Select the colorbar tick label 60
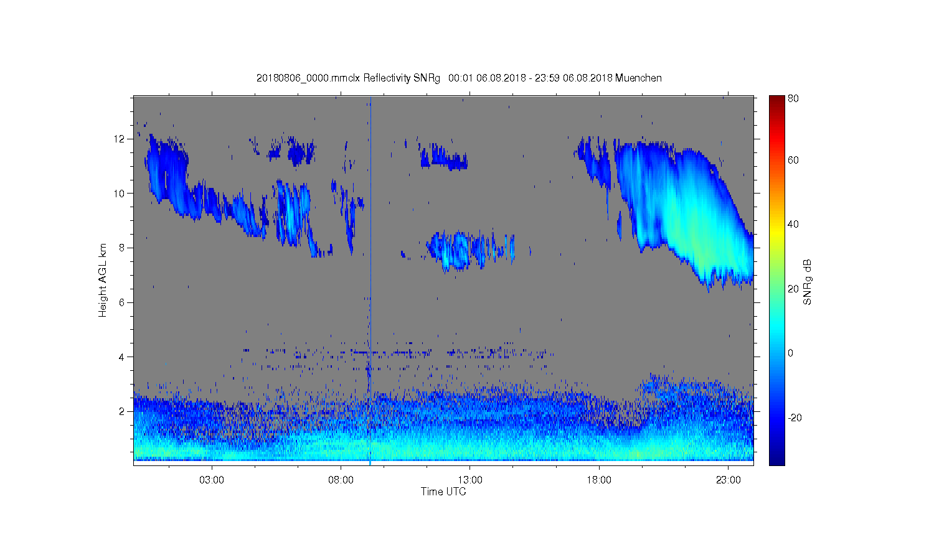The image size is (934, 560). coord(793,160)
